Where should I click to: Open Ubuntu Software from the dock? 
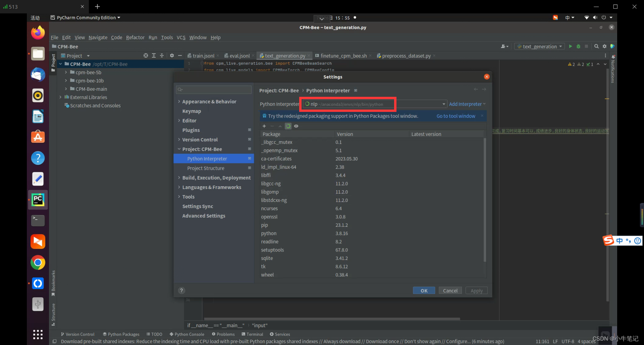click(x=38, y=137)
